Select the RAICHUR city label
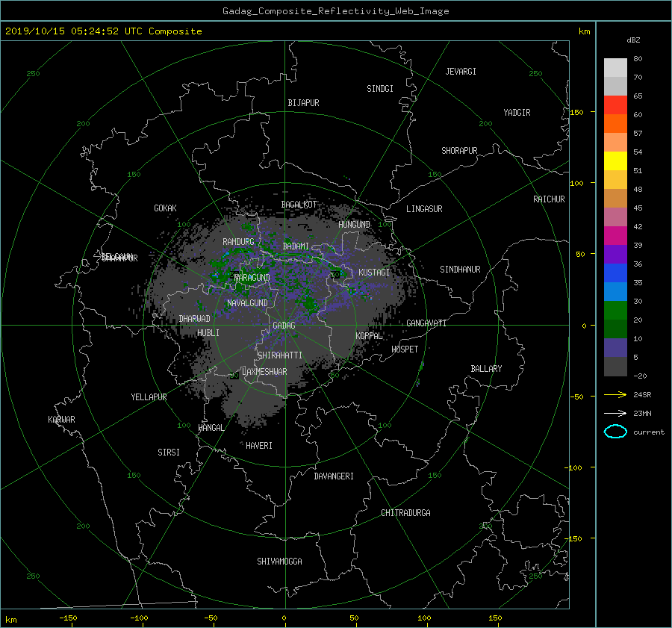The image size is (672, 628). click(549, 199)
